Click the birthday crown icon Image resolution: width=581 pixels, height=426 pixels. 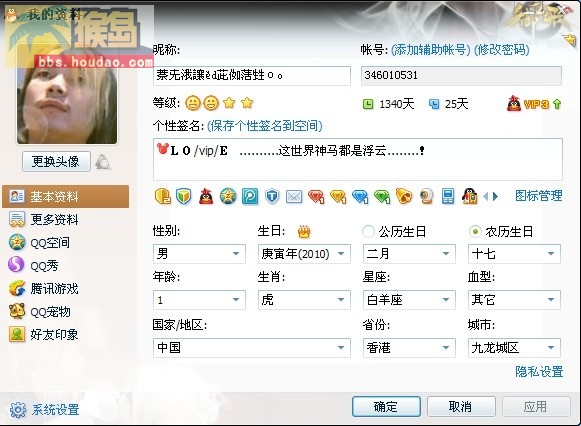pos(304,232)
